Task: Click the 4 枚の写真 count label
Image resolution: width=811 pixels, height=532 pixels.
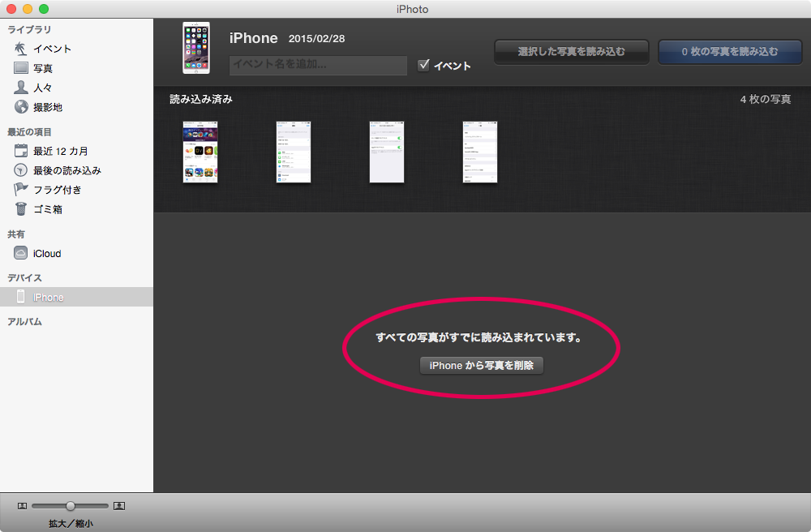Action: tap(766, 99)
